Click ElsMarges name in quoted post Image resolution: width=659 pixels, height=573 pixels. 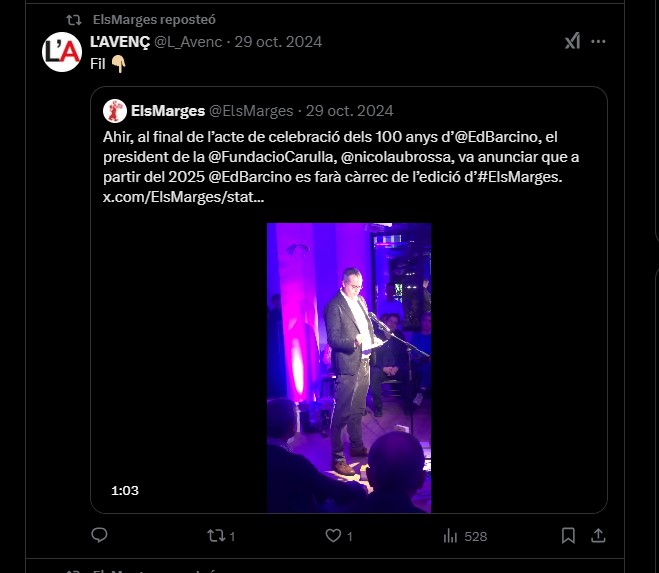(x=167, y=110)
